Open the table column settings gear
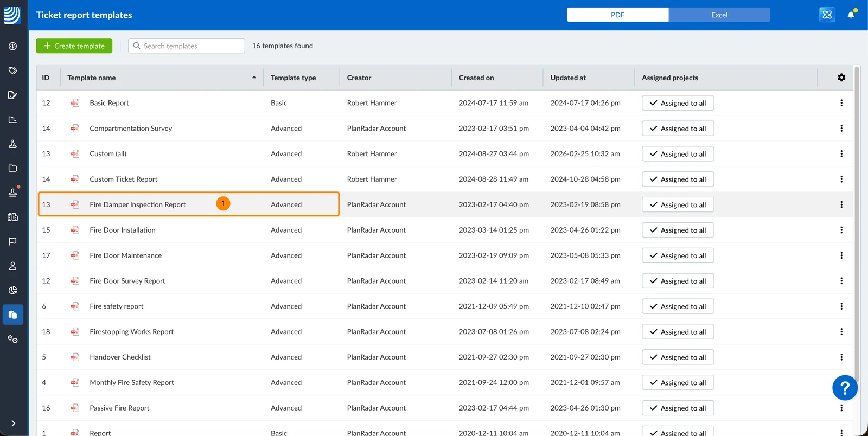868x436 pixels. coord(841,78)
